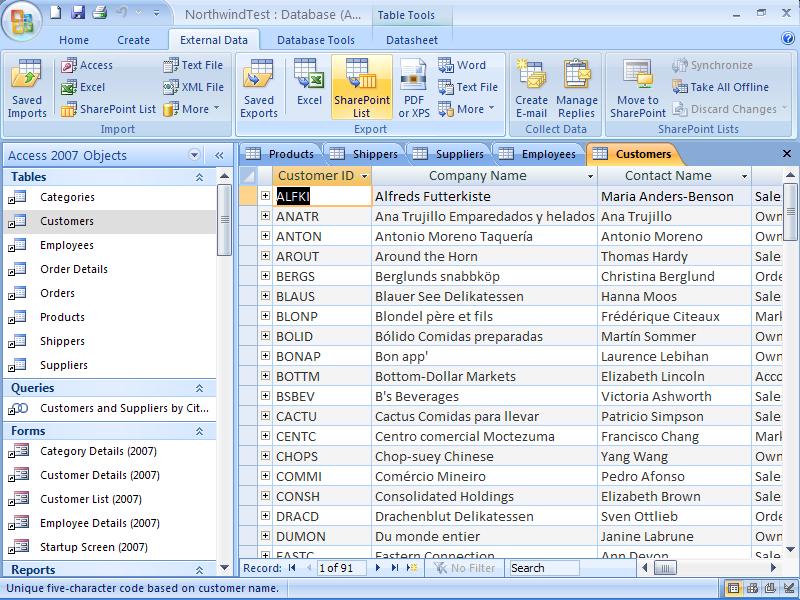Screen dimensions: 800x600
Task: Switch to the Shippers table tab
Action: (364, 154)
